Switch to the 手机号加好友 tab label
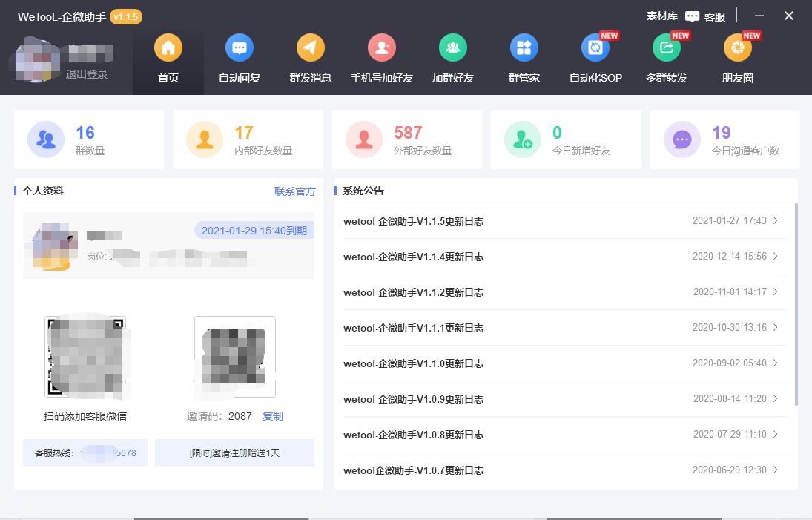The height and width of the screenshot is (520, 812). [x=382, y=78]
